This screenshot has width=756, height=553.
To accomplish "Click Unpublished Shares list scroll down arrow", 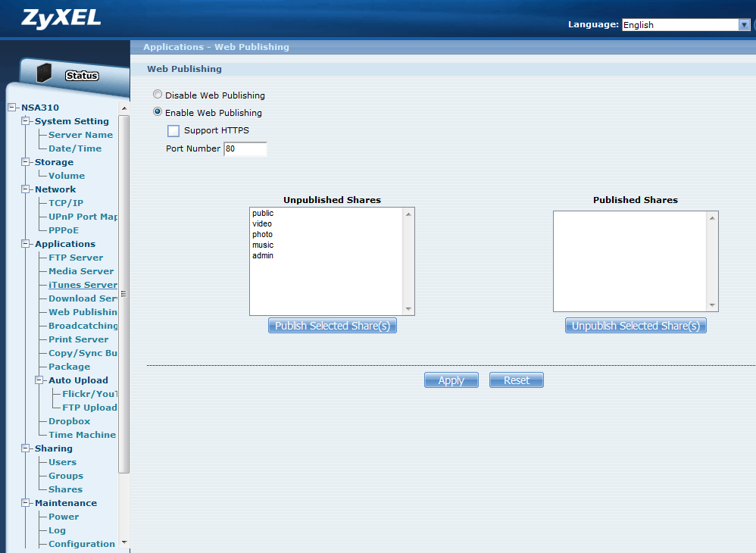I will click(408, 308).
